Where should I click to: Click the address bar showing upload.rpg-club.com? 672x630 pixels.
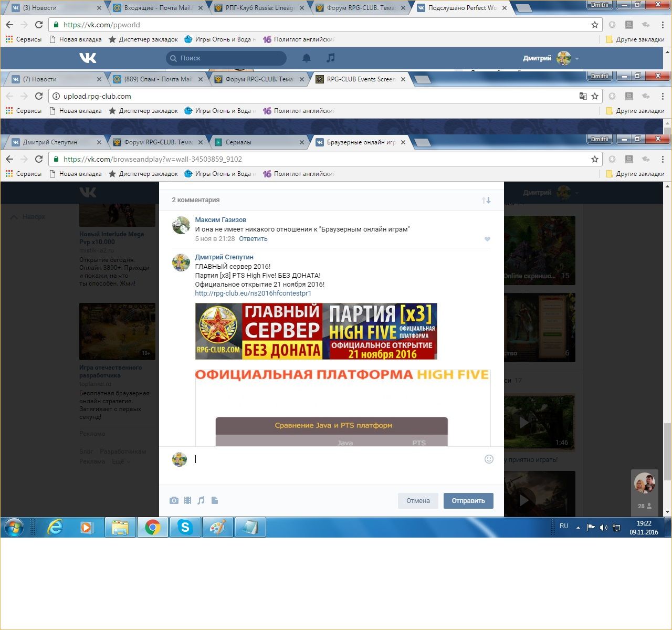315,96
